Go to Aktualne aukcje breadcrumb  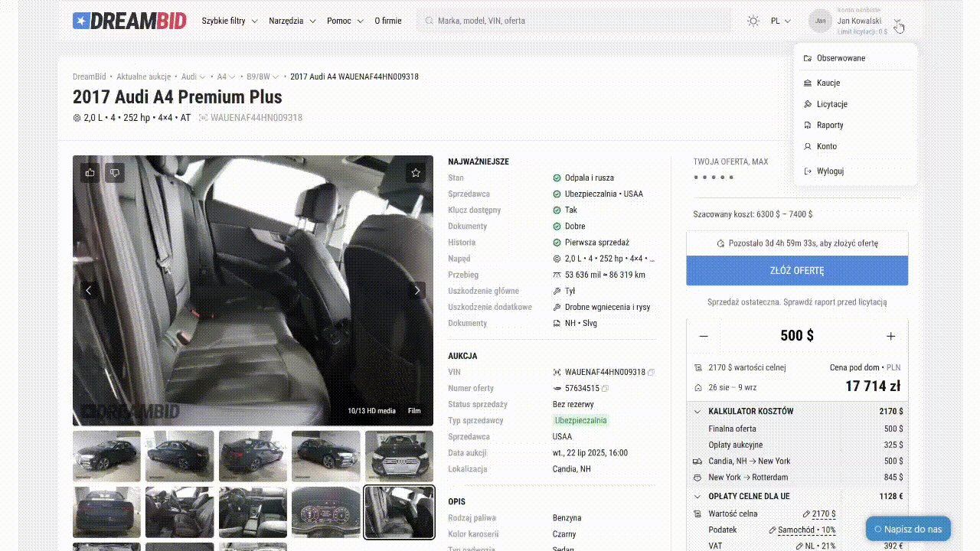pos(144,77)
